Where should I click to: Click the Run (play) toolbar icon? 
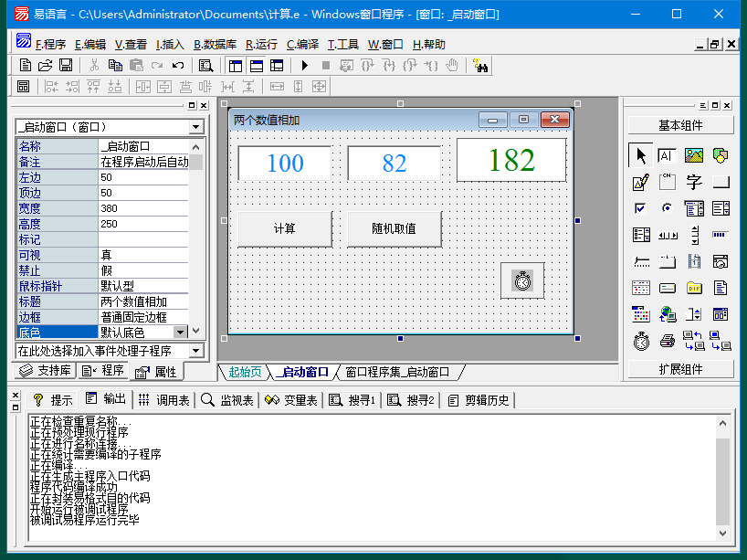pyautogui.click(x=305, y=66)
